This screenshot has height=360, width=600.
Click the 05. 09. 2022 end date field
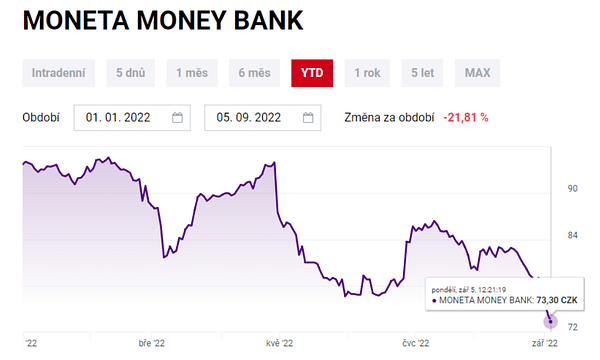click(262, 117)
